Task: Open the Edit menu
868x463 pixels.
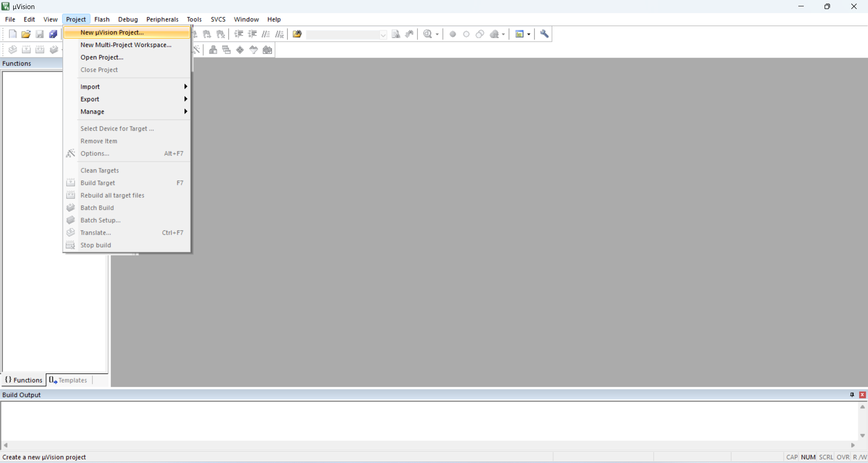Action: tap(29, 19)
